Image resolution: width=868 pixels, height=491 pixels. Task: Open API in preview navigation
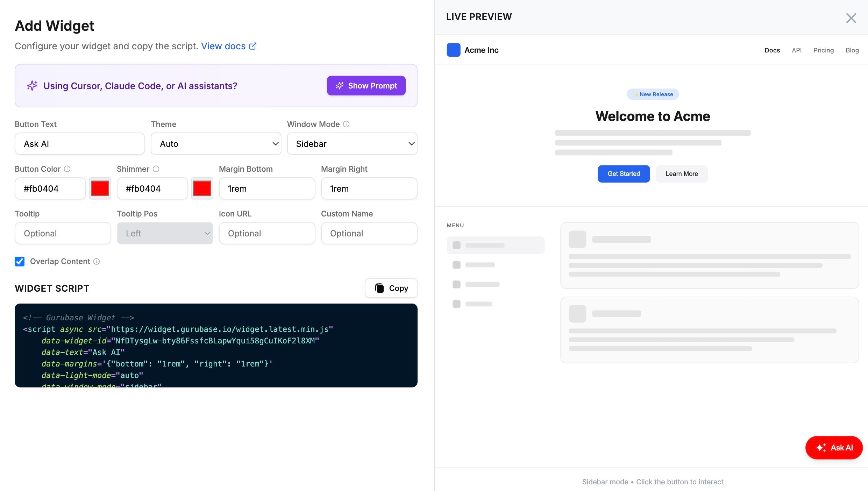coord(797,50)
